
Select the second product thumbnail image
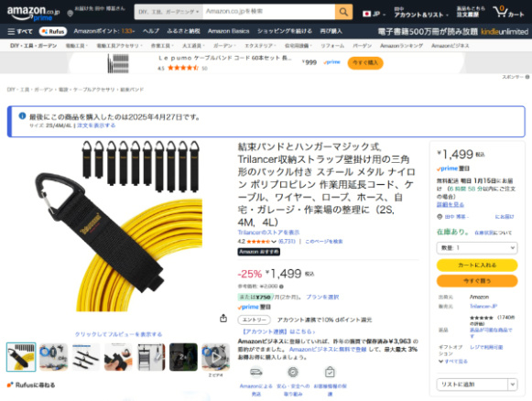click(x=53, y=357)
